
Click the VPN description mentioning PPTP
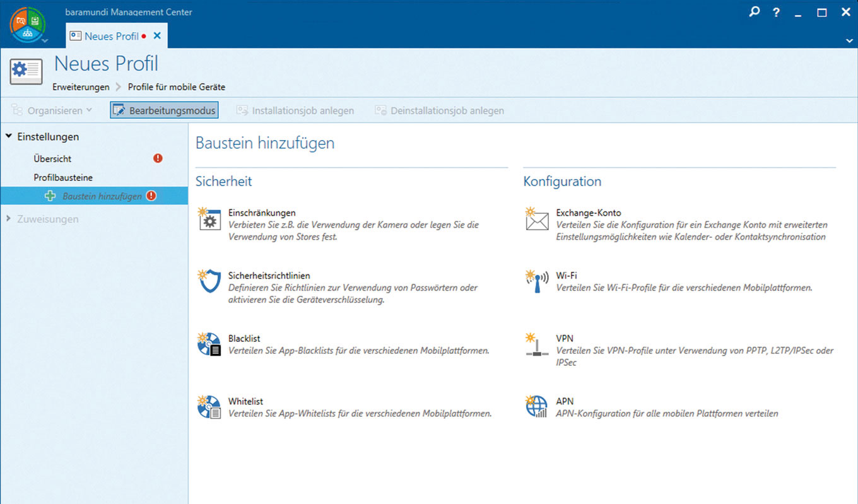[695, 356]
